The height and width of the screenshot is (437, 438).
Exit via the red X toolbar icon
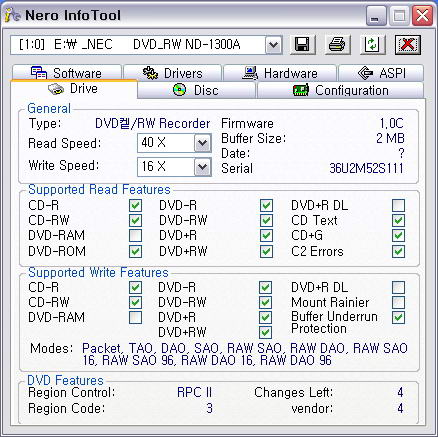(x=408, y=44)
